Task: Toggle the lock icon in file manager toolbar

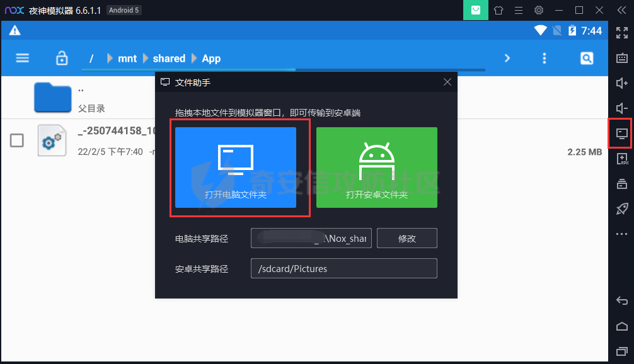Action: [62, 57]
